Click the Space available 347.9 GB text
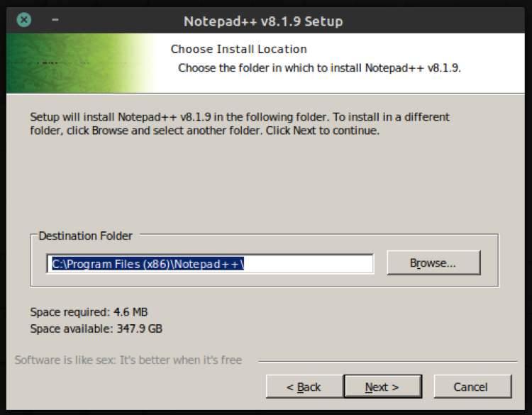 [96, 329]
